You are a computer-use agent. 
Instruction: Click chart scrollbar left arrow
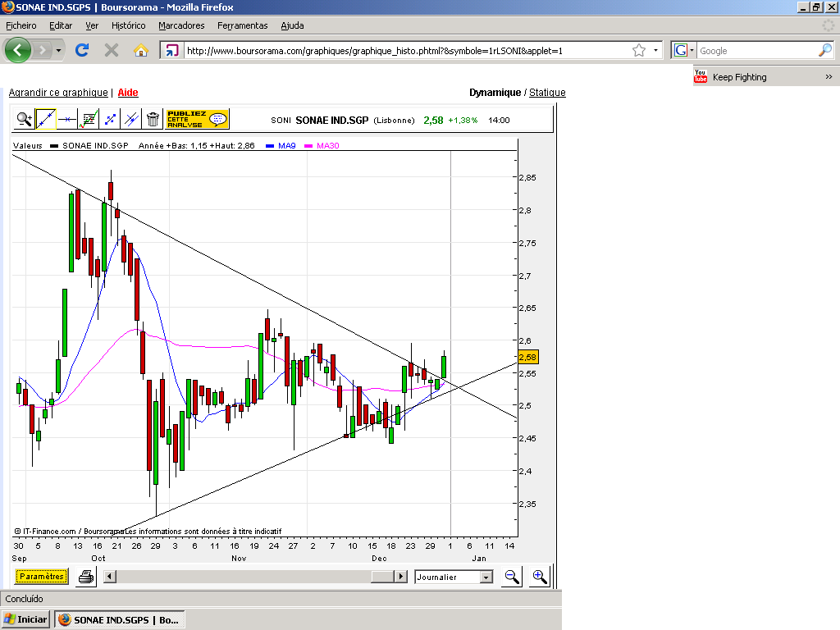pyautogui.click(x=110, y=577)
